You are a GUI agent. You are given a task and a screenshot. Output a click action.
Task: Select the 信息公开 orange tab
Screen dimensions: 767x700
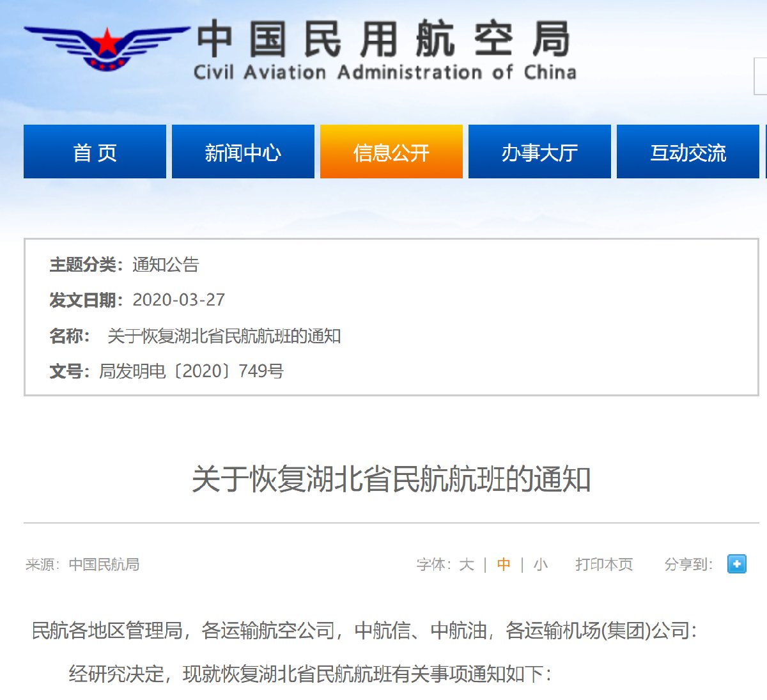point(391,152)
